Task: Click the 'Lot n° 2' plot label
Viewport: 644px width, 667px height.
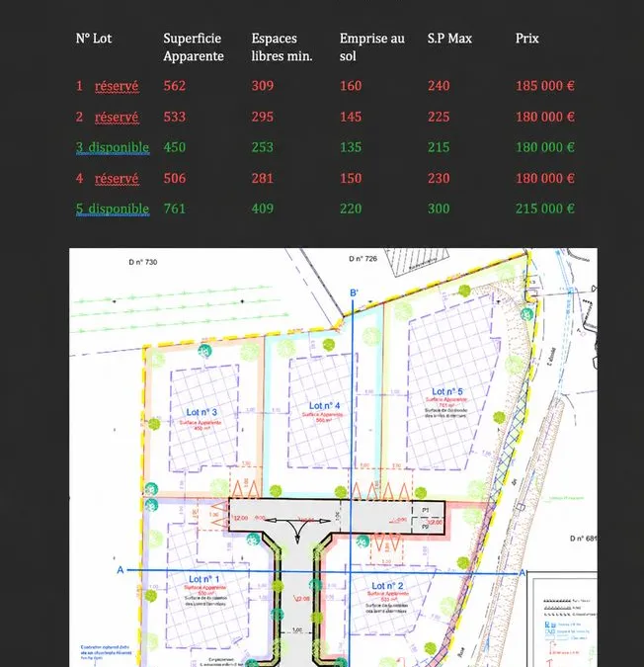Action: tap(387, 586)
